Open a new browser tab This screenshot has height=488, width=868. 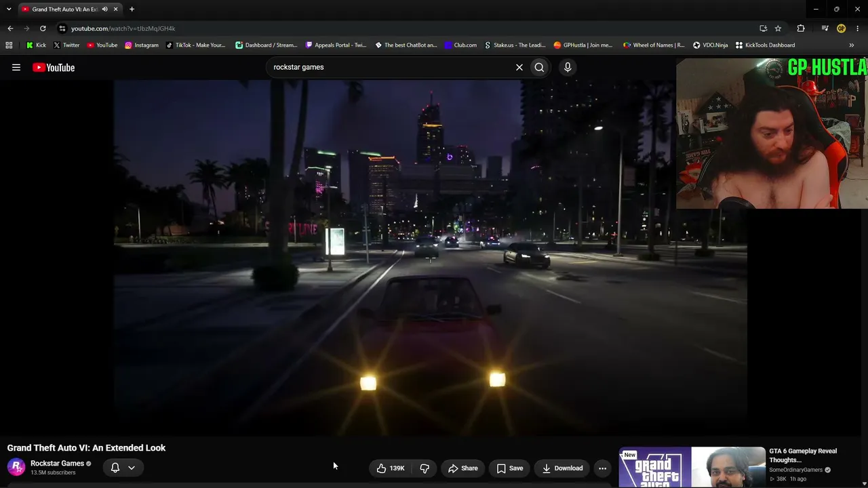[132, 9]
